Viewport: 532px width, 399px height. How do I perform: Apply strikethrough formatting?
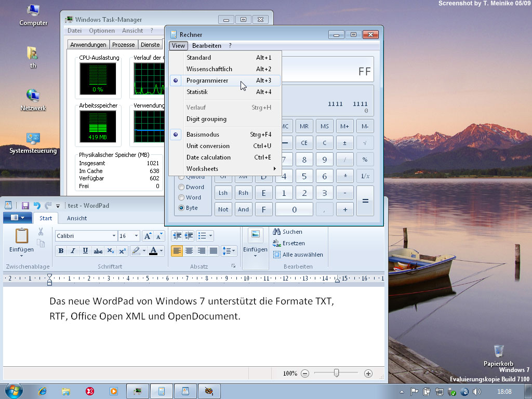tap(98, 251)
